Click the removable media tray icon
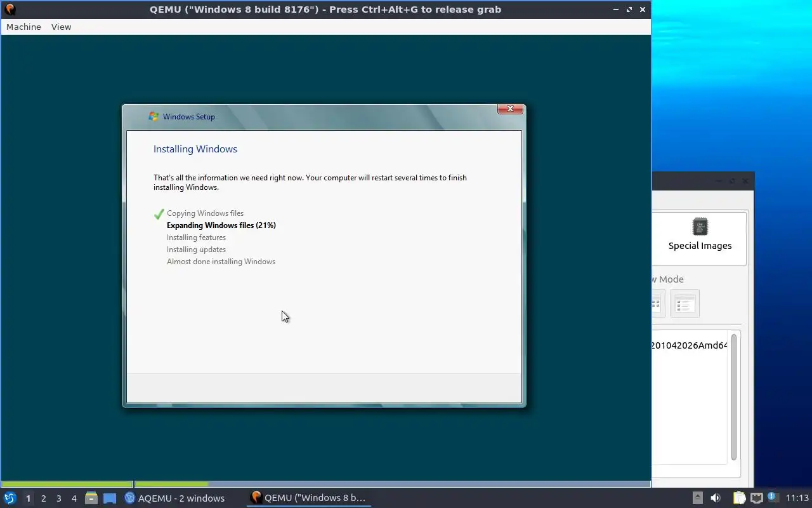The width and height of the screenshot is (812, 508). [x=697, y=498]
